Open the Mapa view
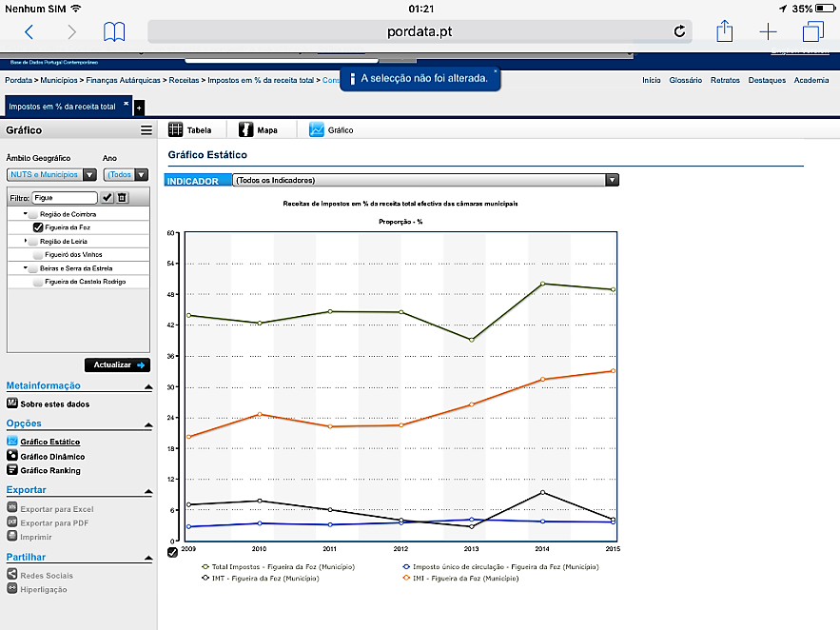Viewport: 840px width, 630px height. pos(258,129)
